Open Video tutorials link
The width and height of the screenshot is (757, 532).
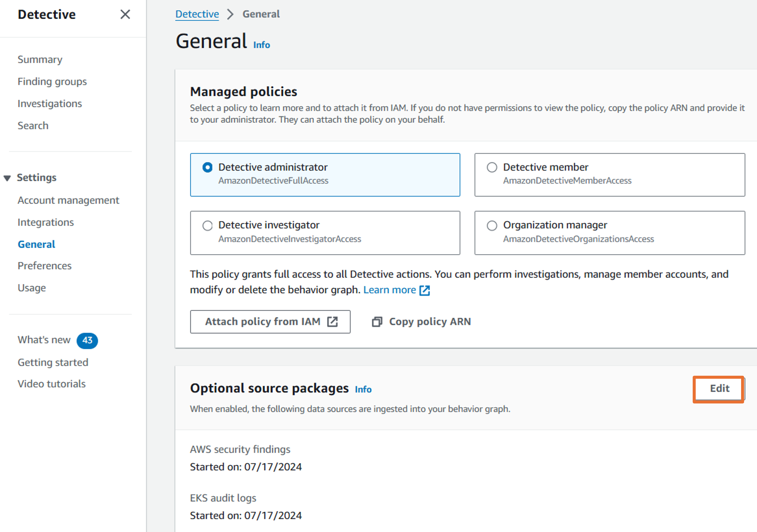click(x=51, y=384)
